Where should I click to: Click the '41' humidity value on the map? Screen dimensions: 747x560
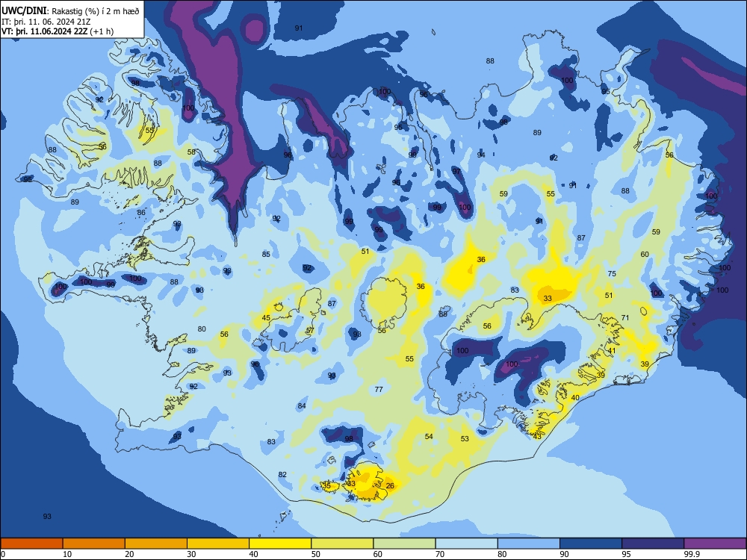pos(612,350)
